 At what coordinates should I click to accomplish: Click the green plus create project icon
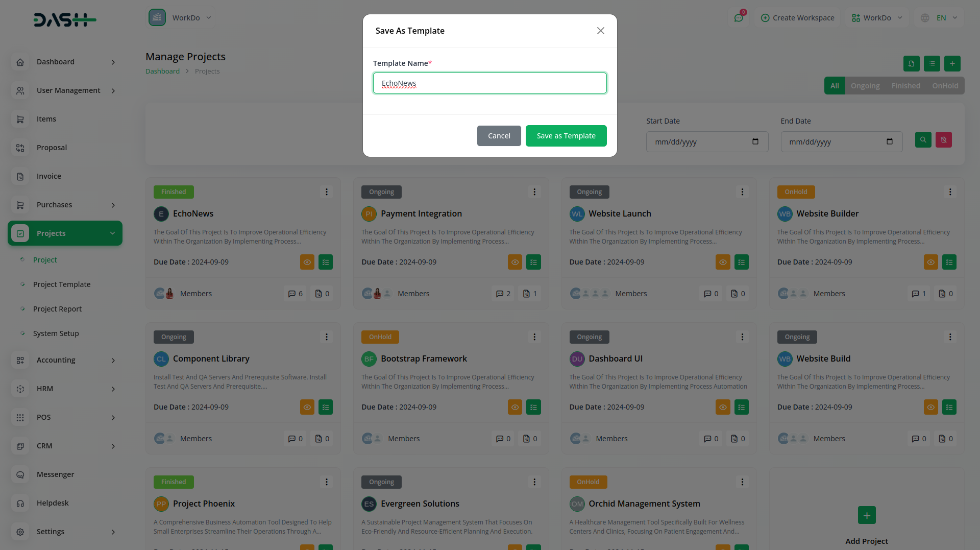pyautogui.click(x=952, y=64)
